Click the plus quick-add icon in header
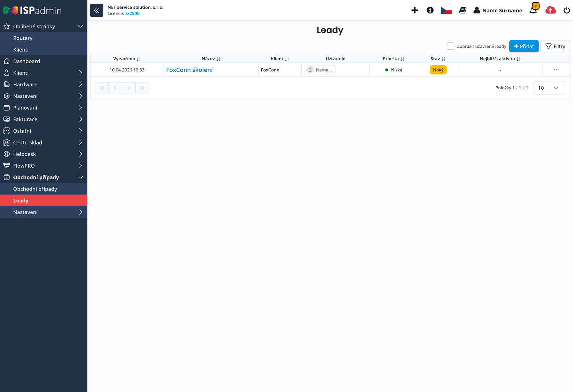 tap(414, 10)
